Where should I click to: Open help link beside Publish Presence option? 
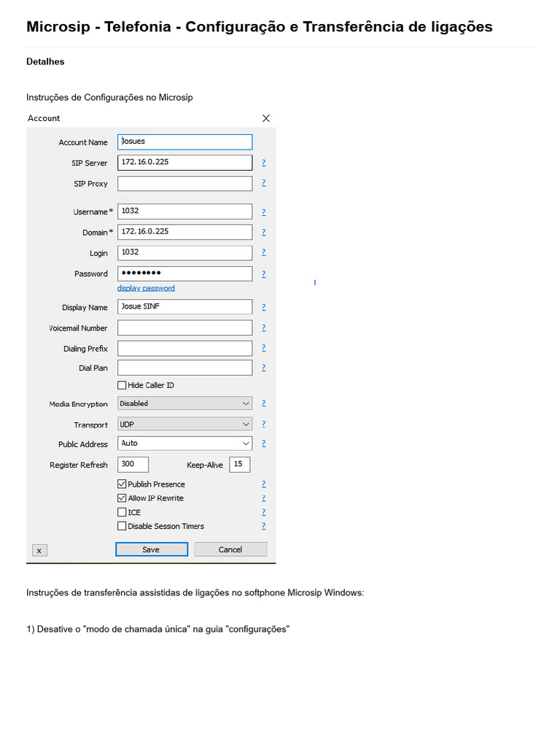[264, 484]
